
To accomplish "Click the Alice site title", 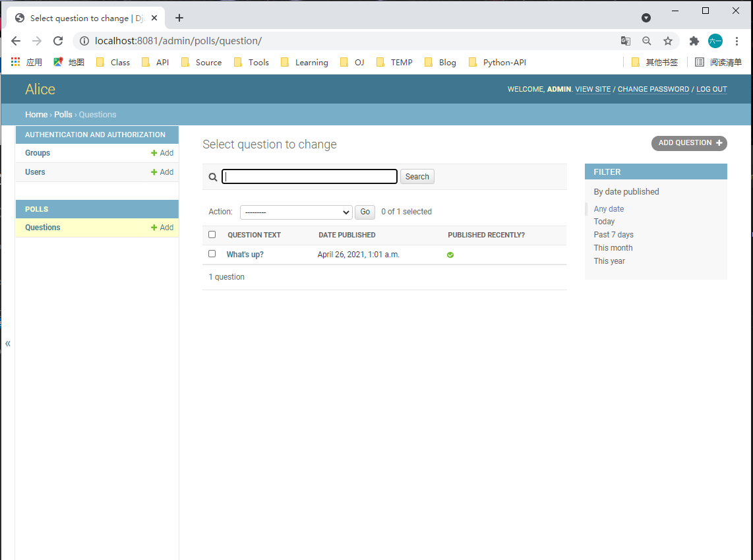I will (x=40, y=89).
